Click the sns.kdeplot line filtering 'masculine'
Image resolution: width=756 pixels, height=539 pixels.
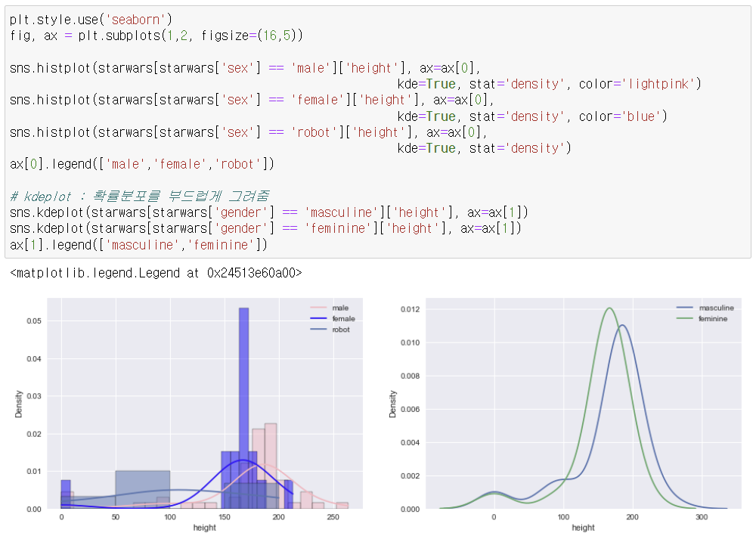268,212
